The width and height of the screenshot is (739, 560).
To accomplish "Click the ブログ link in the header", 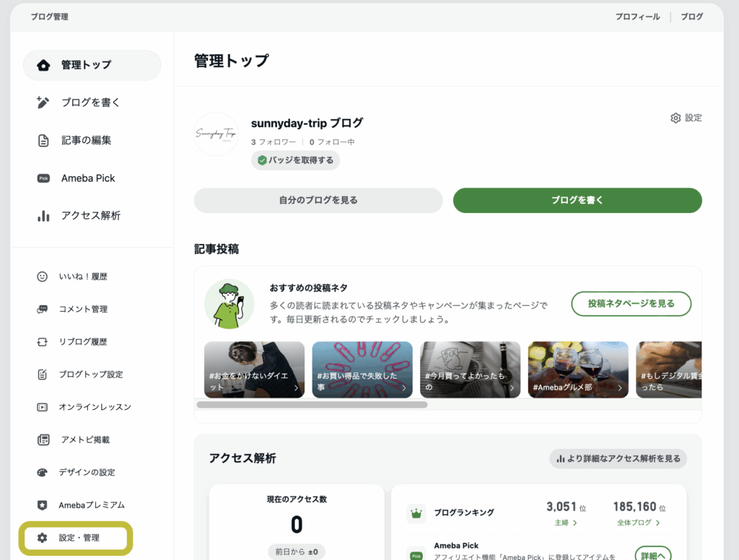I will [692, 17].
